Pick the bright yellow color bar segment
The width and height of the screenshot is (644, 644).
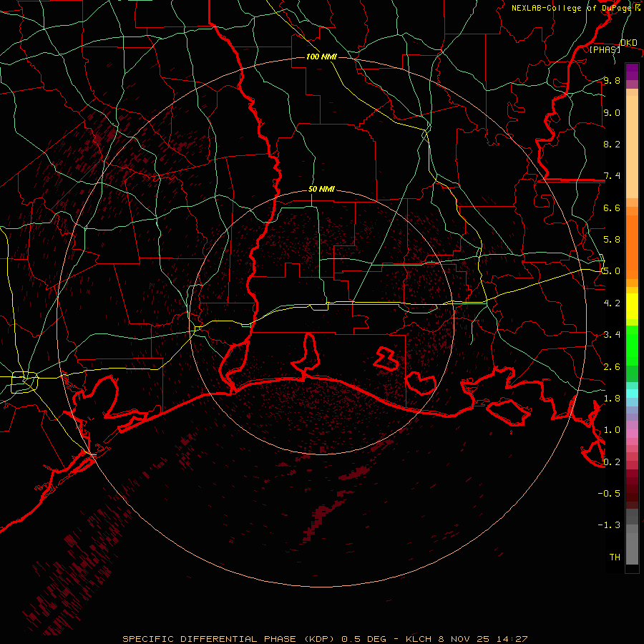tap(632, 306)
